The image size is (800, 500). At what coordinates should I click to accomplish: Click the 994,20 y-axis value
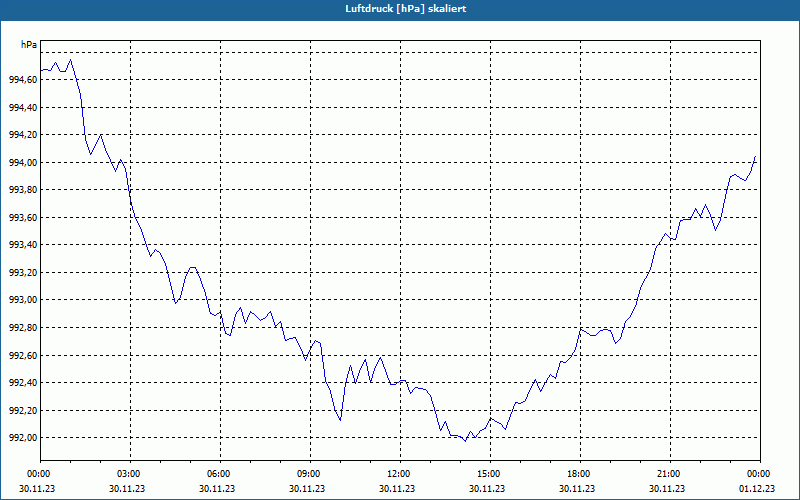(x=23, y=135)
